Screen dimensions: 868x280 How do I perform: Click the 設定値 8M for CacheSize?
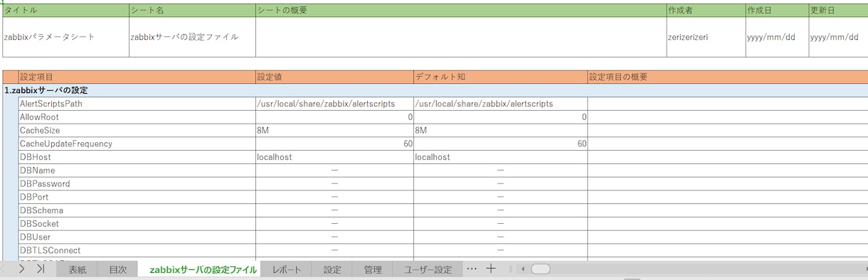(334, 131)
